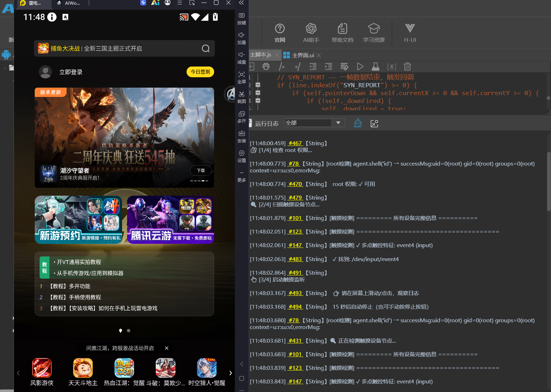Collapse the code fold on the if (line.indexOf line
This screenshot has width=551, height=392.
point(258,85)
